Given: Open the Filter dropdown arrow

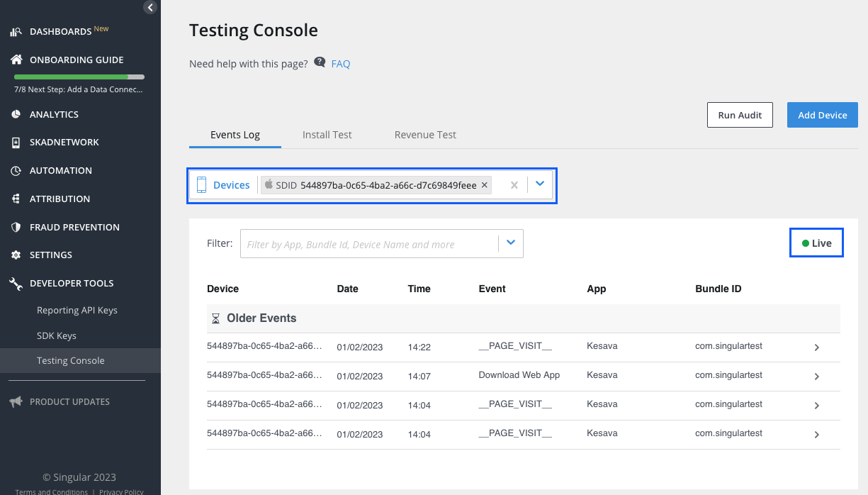Looking at the screenshot, I should point(510,244).
